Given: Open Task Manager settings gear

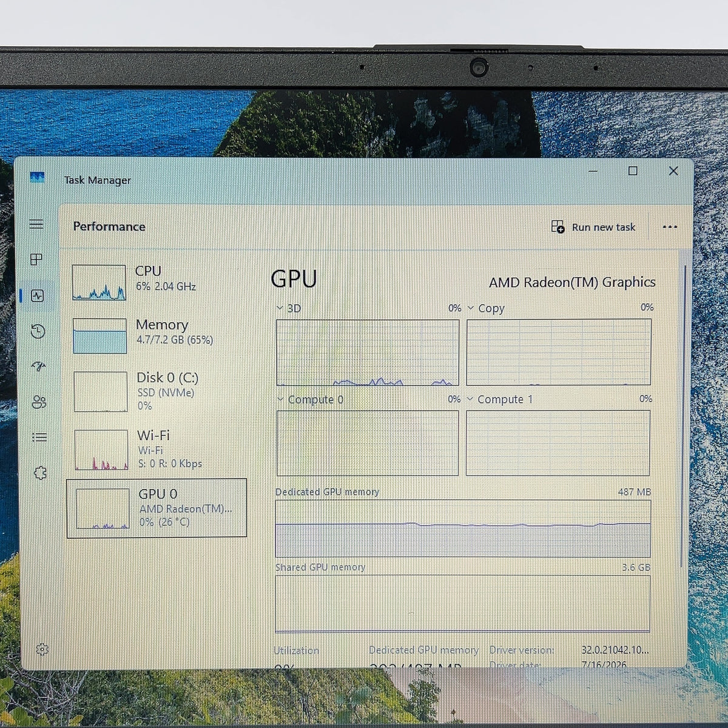Looking at the screenshot, I should (42, 650).
